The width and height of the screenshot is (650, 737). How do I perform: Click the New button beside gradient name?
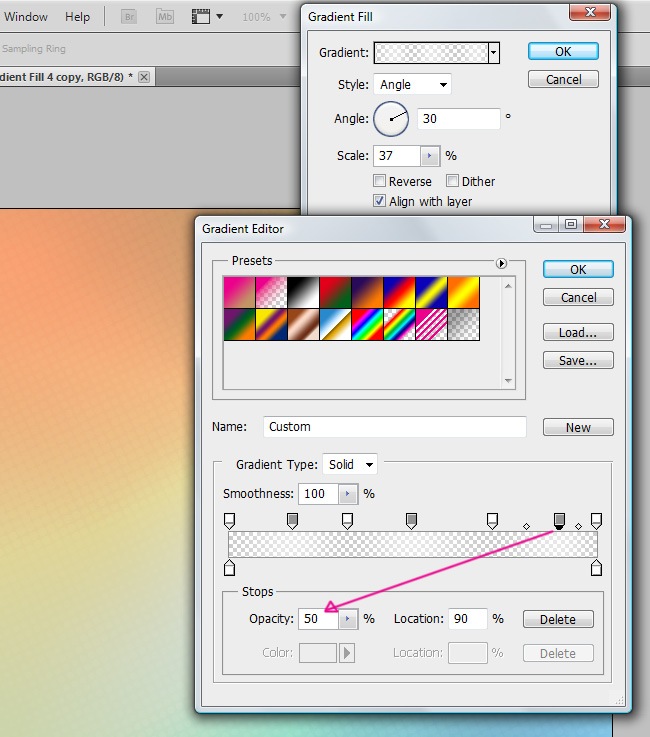(578, 427)
